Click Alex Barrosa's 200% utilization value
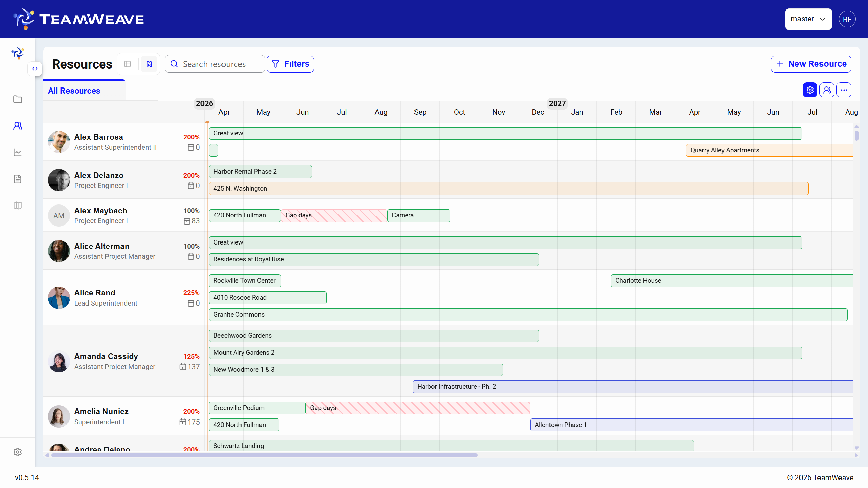The image size is (868, 488). coord(191,137)
